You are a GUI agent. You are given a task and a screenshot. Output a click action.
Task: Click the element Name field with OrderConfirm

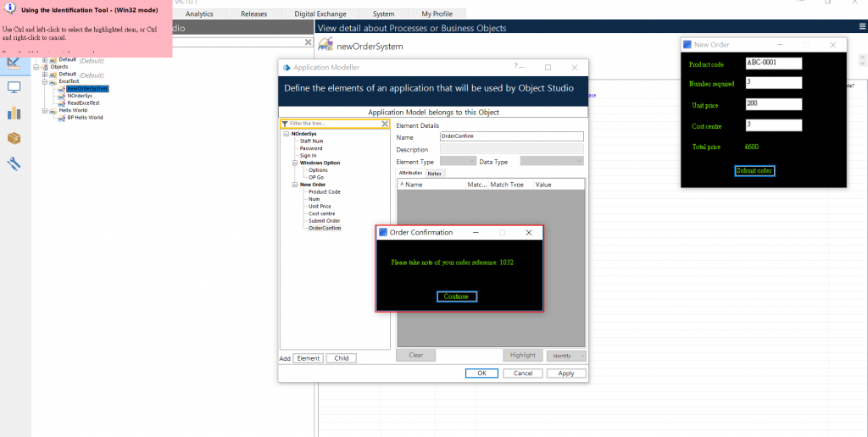pos(511,136)
